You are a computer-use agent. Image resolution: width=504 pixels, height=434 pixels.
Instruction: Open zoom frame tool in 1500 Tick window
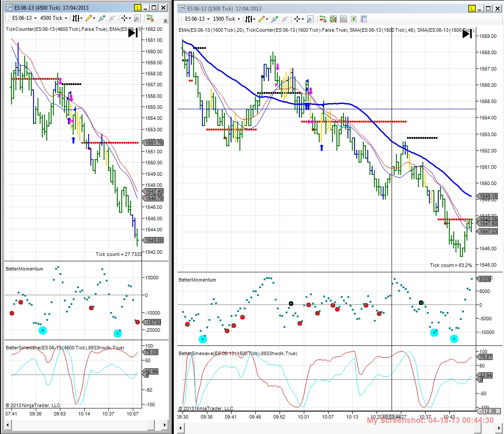click(310, 19)
